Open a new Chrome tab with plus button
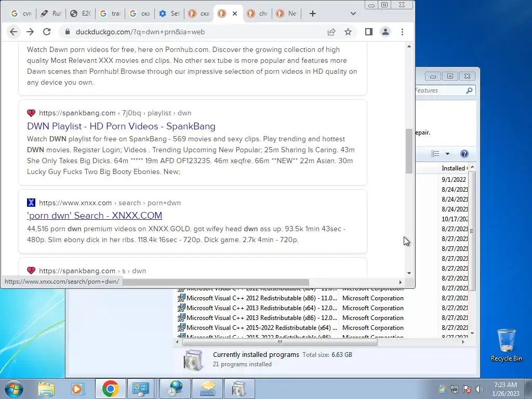This screenshot has width=532, height=399. tap(313, 14)
